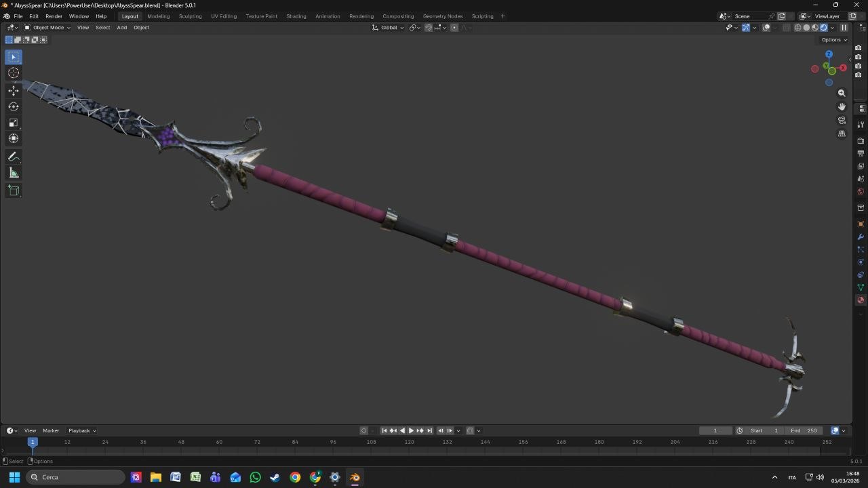Expand the Options panel in the viewport
This screenshot has height=488, width=868.
[x=833, y=39]
